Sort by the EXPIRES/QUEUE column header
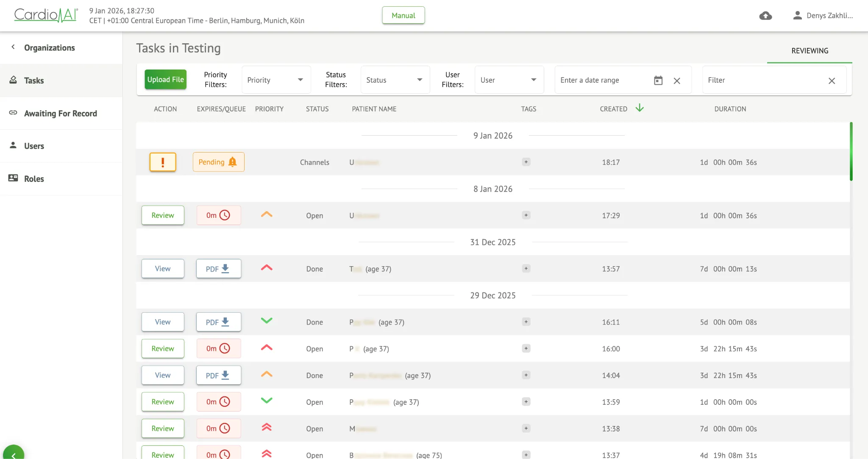 pyautogui.click(x=221, y=109)
